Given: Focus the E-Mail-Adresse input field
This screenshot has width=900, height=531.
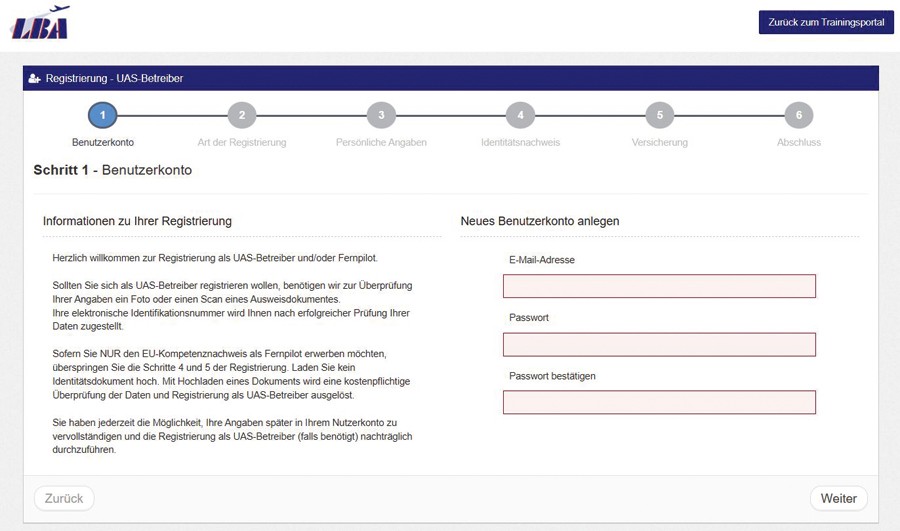Looking at the screenshot, I should [659, 287].
